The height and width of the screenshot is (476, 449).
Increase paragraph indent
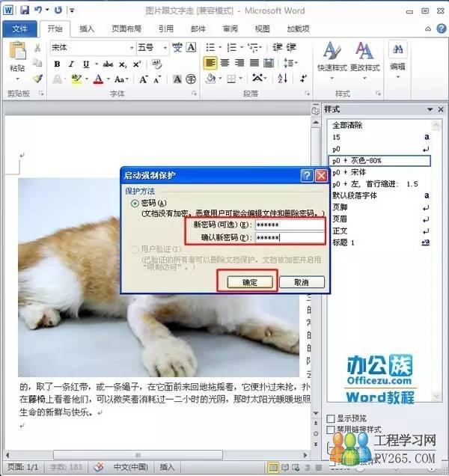(291, 47)
